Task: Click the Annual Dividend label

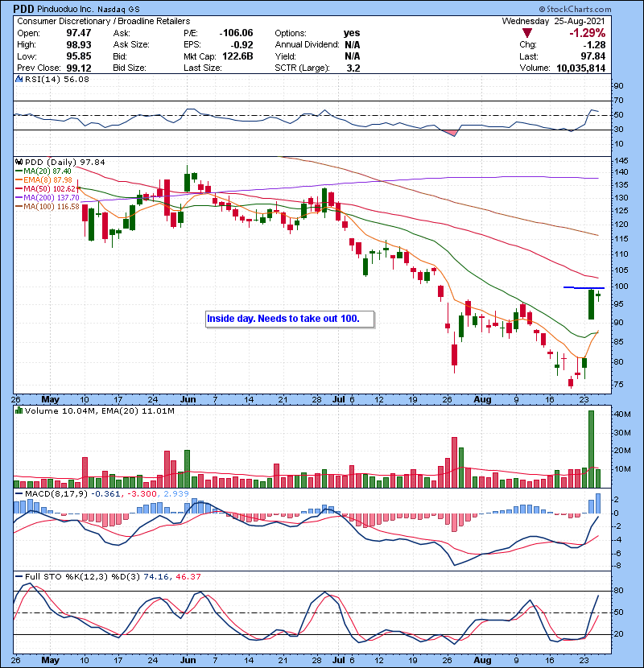Action: (307, 45)
